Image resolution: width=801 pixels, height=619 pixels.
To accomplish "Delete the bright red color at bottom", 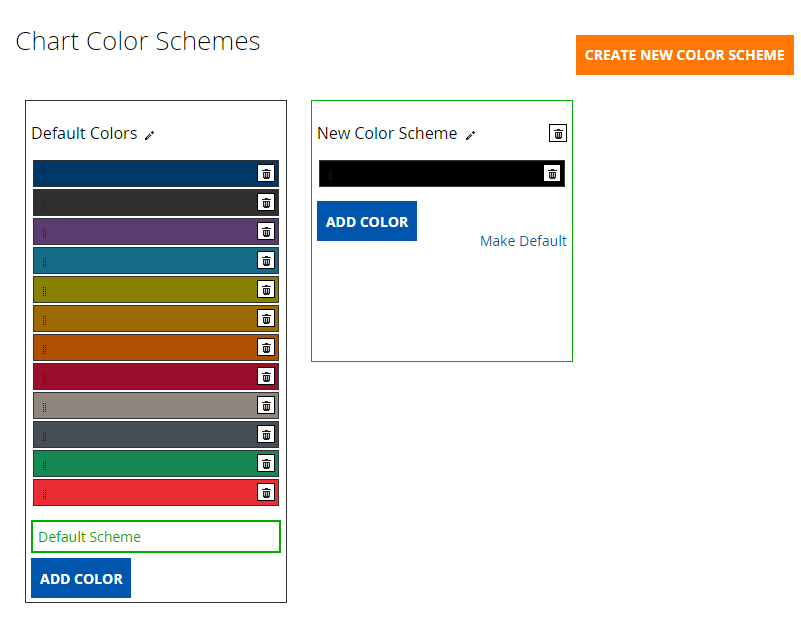I will [266, 492].
